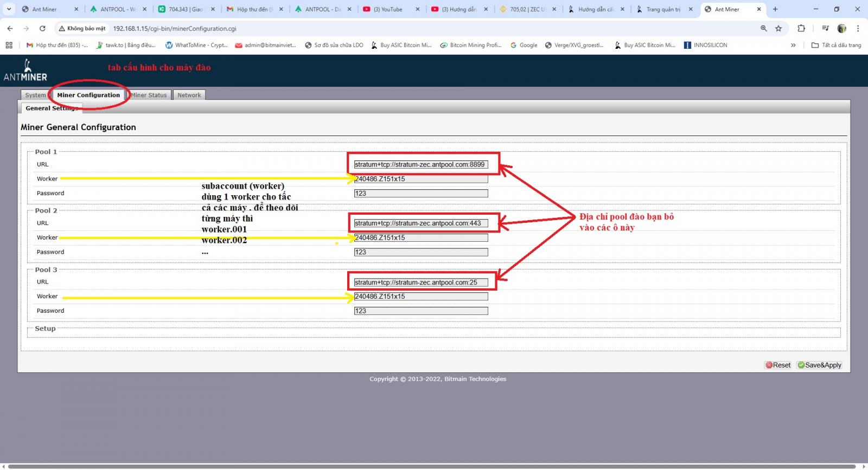Bookmark this page with star icon

click(x=778, y=28)
